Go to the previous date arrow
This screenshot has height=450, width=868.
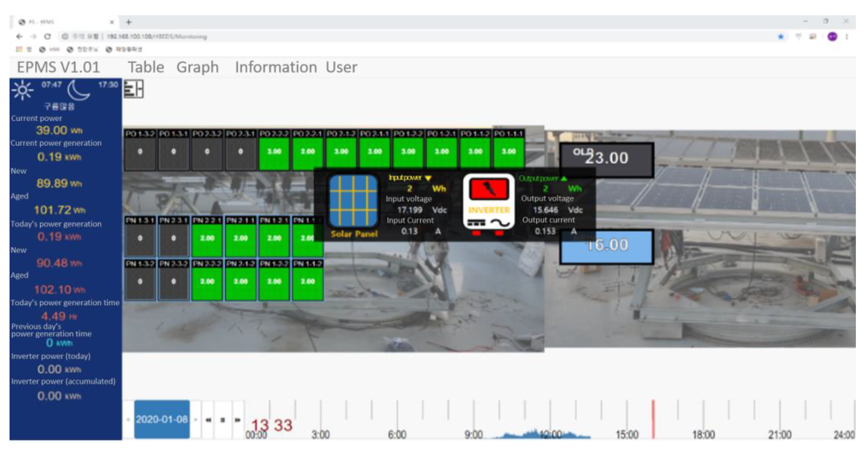tap(128, 420)
